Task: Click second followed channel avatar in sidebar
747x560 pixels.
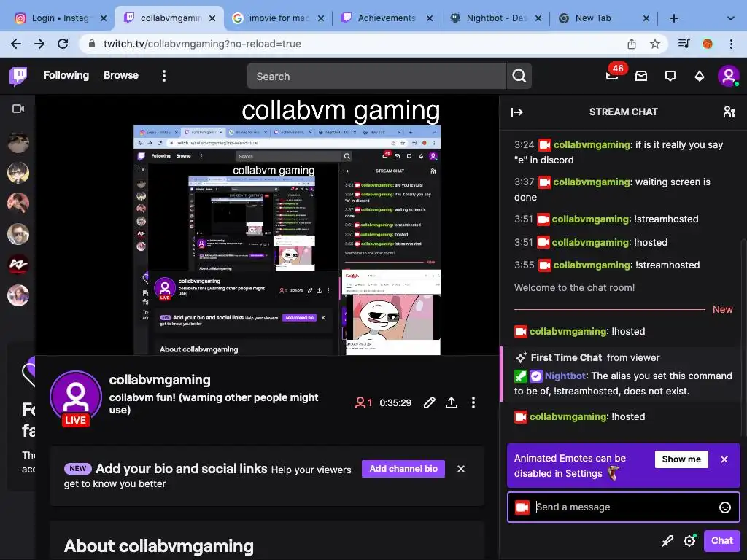Action: [18, 173]
